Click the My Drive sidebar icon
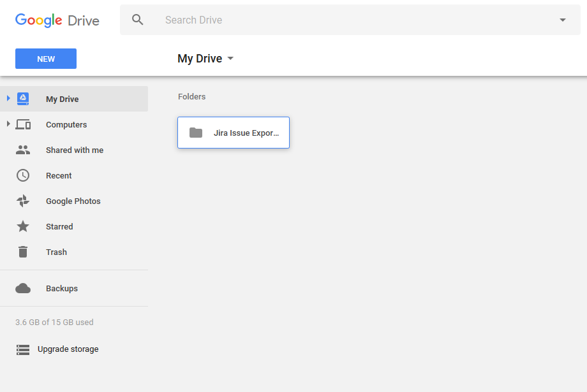The image size is (587, 392). [x=23, y=99]
